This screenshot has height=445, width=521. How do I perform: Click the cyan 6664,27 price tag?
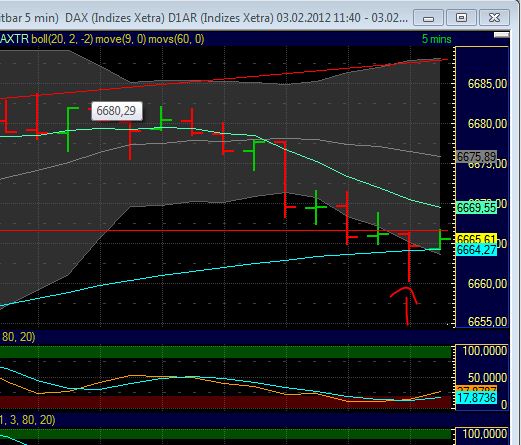tap(476, 250)
